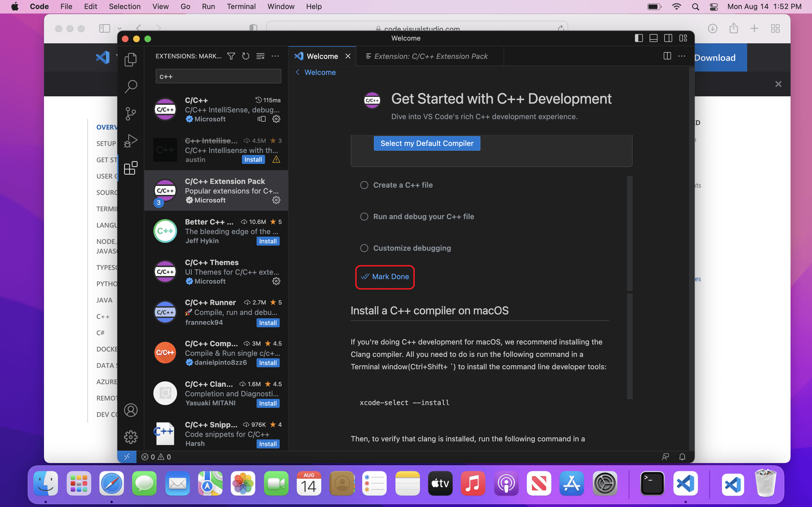Open the Search view in activity bar
The width and height of the screenshot is (812, 507).
click(x=131, y=86)
